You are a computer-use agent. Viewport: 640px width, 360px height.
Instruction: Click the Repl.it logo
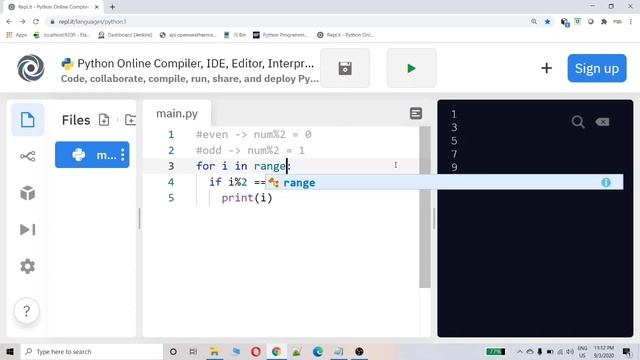tap(31, 68)
